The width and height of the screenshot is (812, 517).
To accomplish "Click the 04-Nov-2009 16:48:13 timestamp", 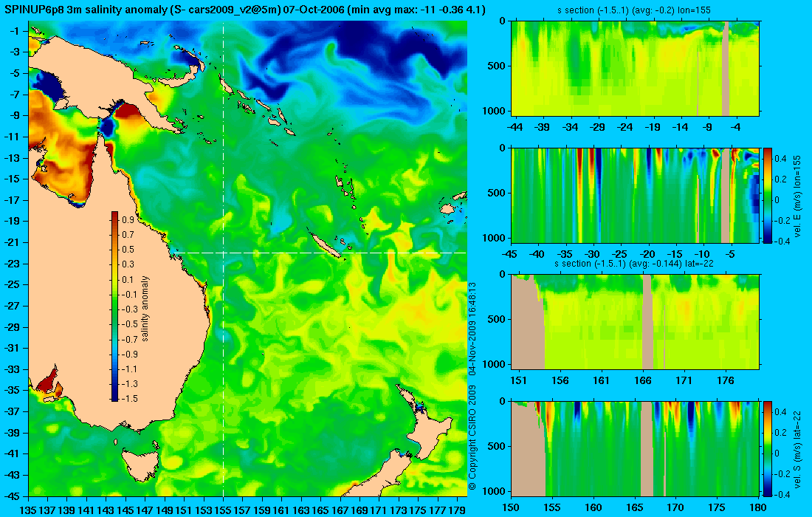I will point(472,329).
